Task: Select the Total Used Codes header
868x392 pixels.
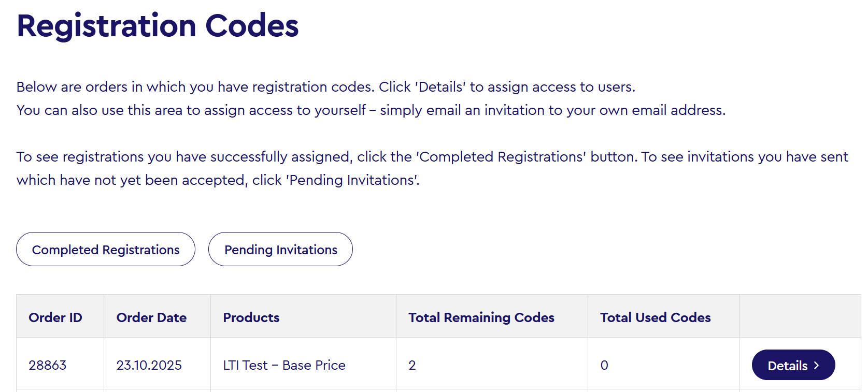Action: (655, 317)
